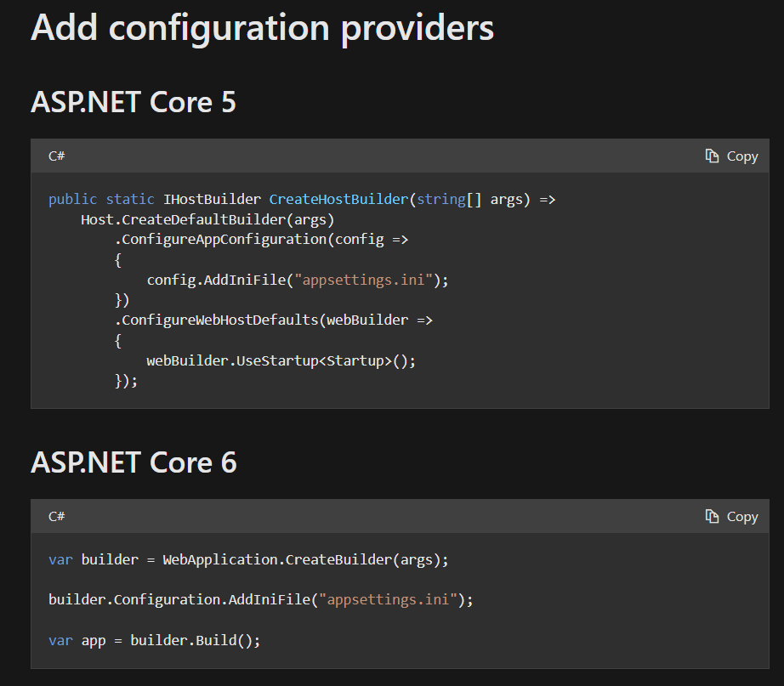Select the appsettings.ini string in the first snippet
Image resolution: width=784 pixels, height=686 pixels.
[x=364, y=280]
